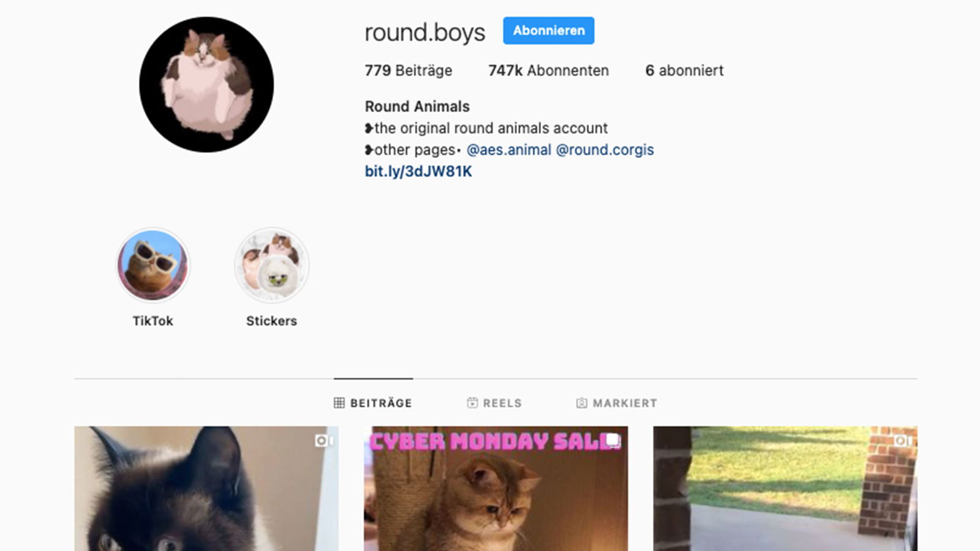Select the BEITRÄGE tab
This screenshot has height=551, width=980.
point(373,403)
